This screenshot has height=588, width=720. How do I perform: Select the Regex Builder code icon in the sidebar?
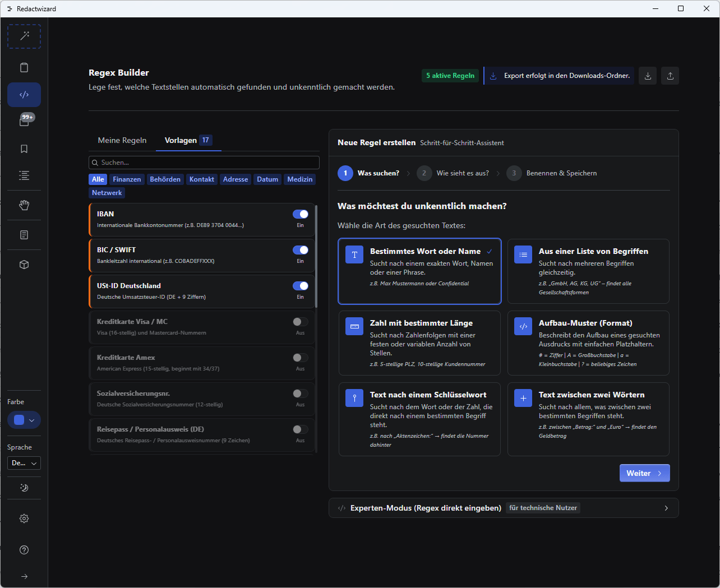24,95
